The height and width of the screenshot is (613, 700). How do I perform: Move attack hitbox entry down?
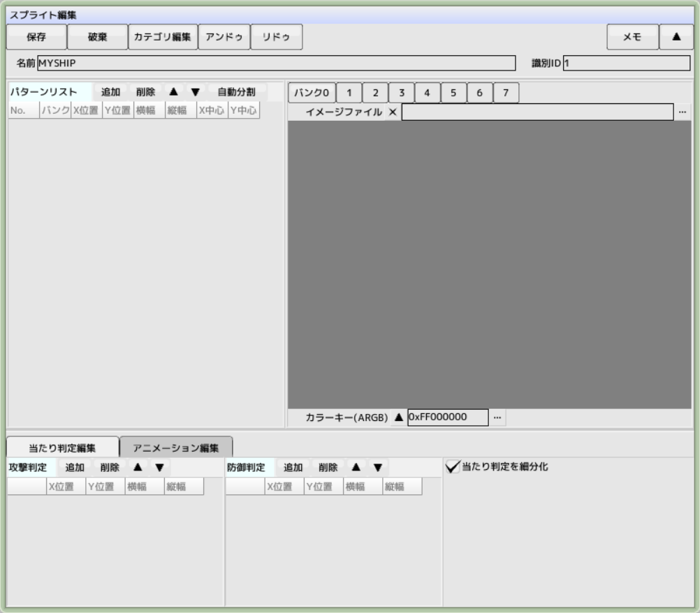(159, 467)
